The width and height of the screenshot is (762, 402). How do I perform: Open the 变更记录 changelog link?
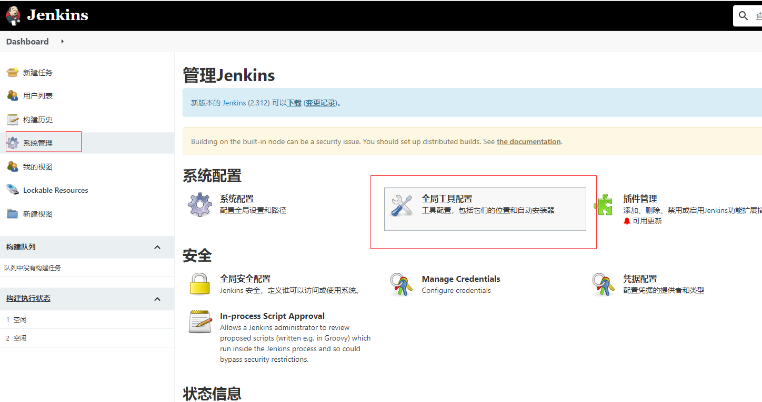click(320, 103)
